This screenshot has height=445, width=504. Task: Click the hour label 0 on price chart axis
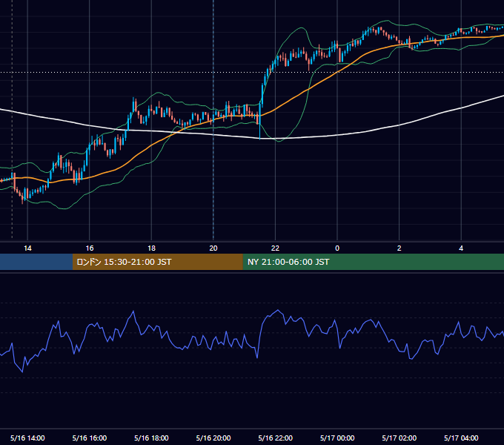(x=337, y=248)
